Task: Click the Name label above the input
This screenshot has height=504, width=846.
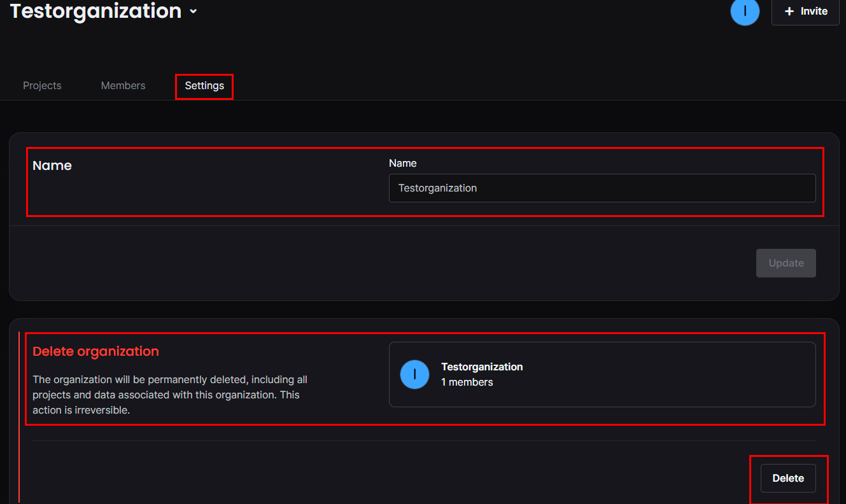Action: (x=402, y=163)
